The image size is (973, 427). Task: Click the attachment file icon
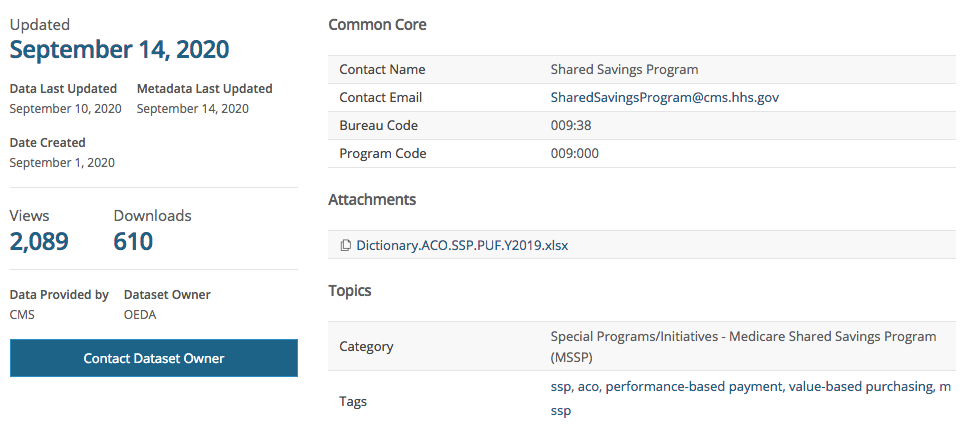(x=346, y=245)
